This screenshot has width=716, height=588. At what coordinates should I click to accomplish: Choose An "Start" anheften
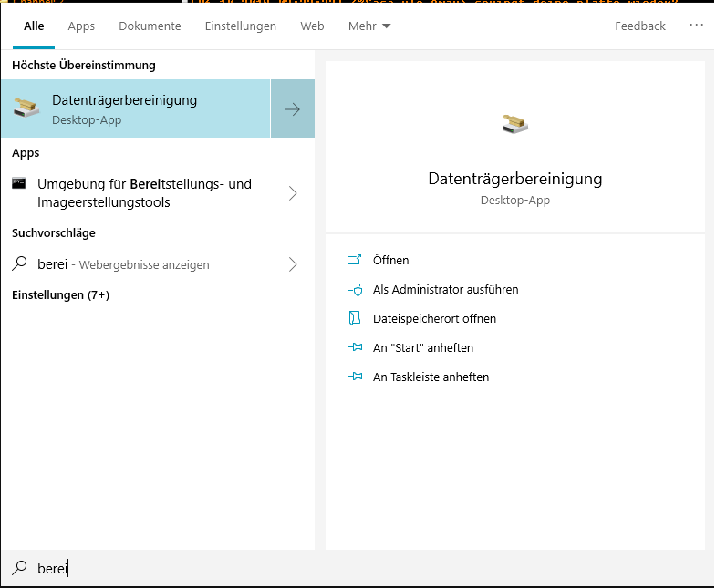(423, 348)
